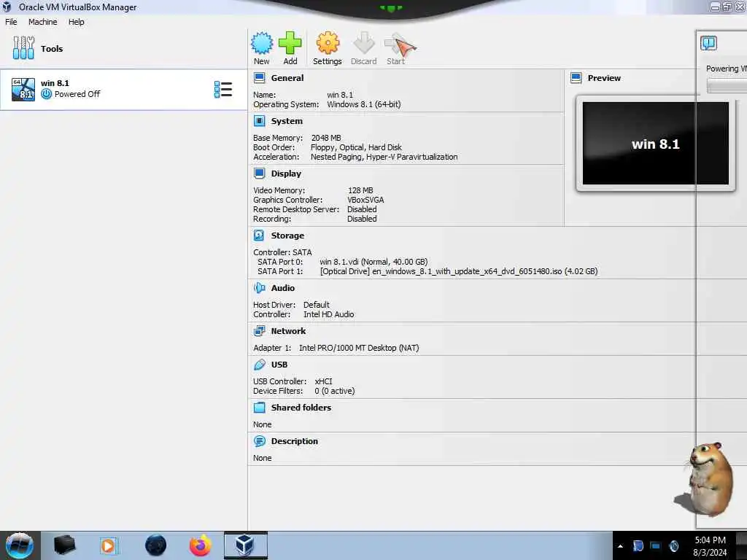Image resolution: width=747 pixels, height=560 pixels.
Task: Click the System section chip icon
Action: [259, 121]
